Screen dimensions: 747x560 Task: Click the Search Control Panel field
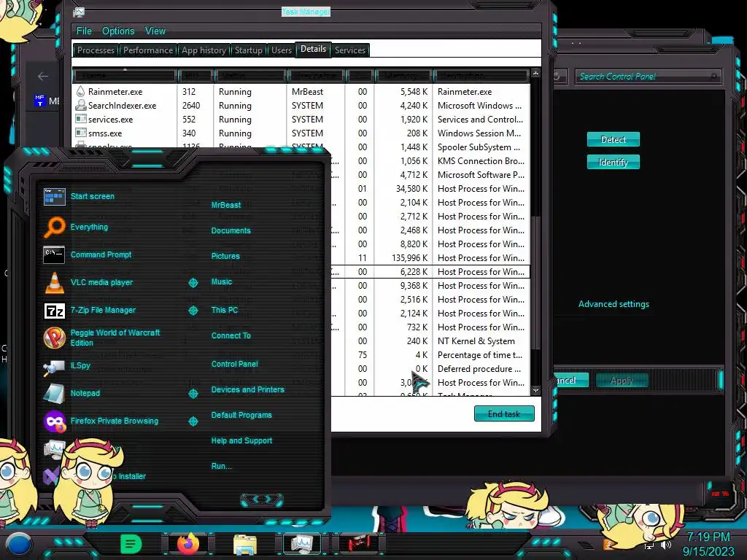point(648,76)
